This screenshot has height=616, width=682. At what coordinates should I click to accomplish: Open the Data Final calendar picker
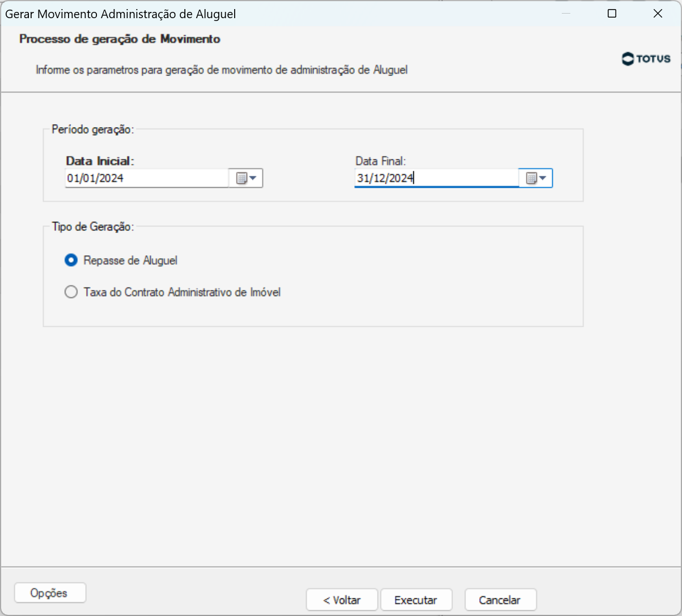click(536, 179)
